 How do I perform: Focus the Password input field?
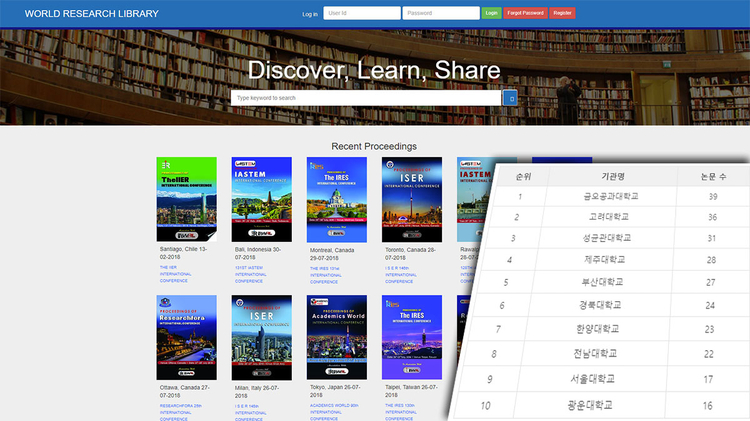441,13
